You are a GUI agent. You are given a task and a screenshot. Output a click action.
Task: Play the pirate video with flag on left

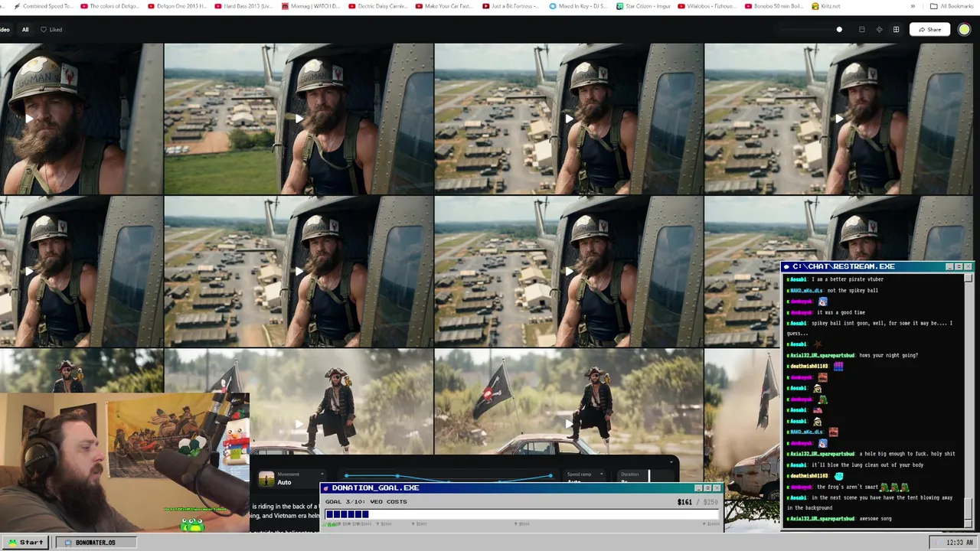click(568, 423)
